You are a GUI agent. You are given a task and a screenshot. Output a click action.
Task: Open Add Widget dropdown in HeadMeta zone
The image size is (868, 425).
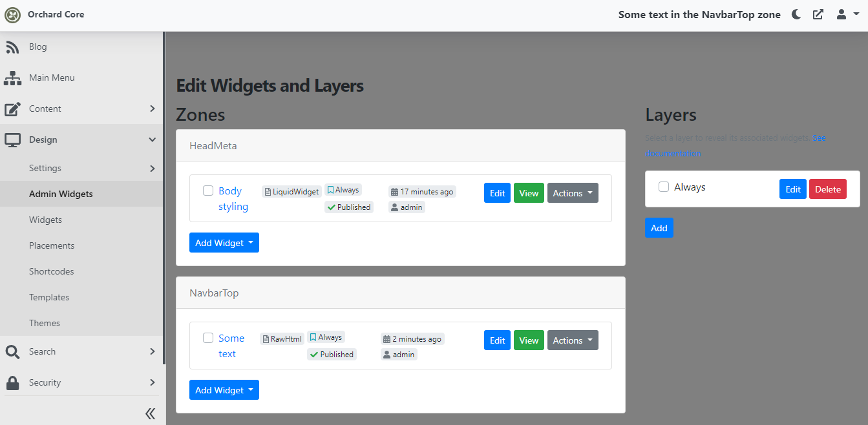(224, 243)
